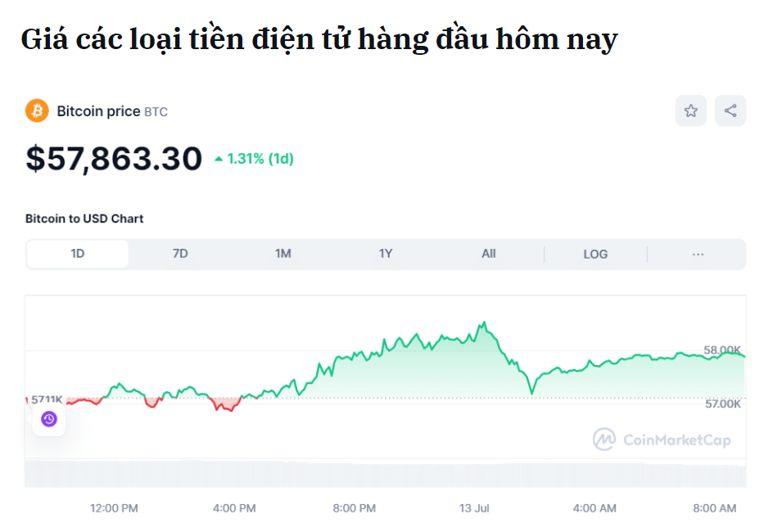Click the BTC ticker symbol label
The height and width of the screenshot is (532, 764).
coord(156,112)
